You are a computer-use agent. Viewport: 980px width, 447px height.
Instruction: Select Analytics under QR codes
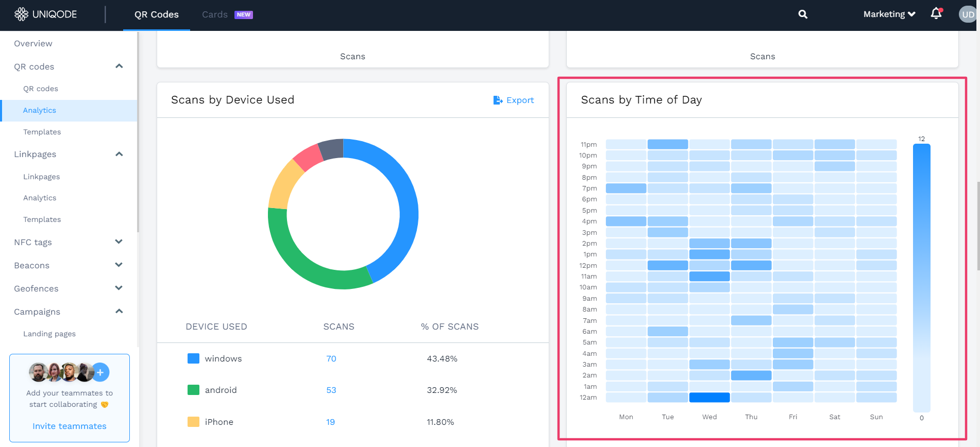pyautogui.click(x=40, y=110)
